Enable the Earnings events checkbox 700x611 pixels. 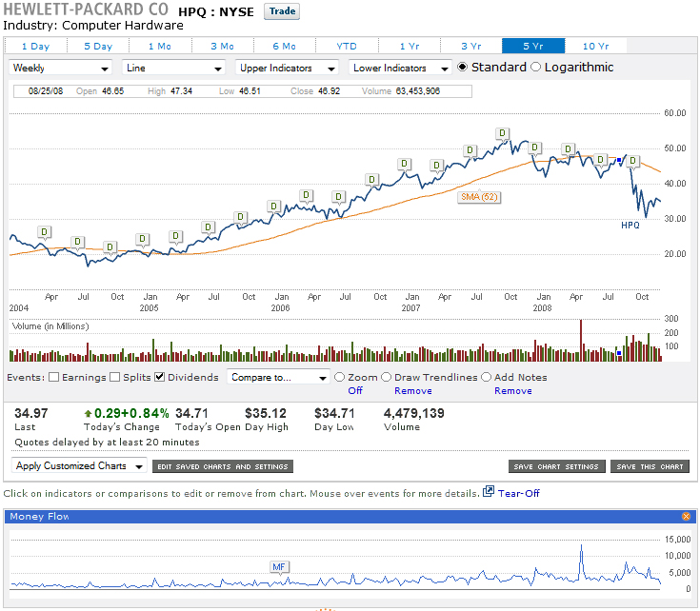[54, 377]
